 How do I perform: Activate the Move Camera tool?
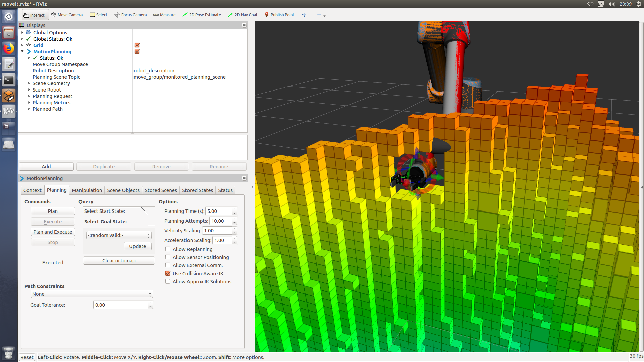click(x=67, y=15)
